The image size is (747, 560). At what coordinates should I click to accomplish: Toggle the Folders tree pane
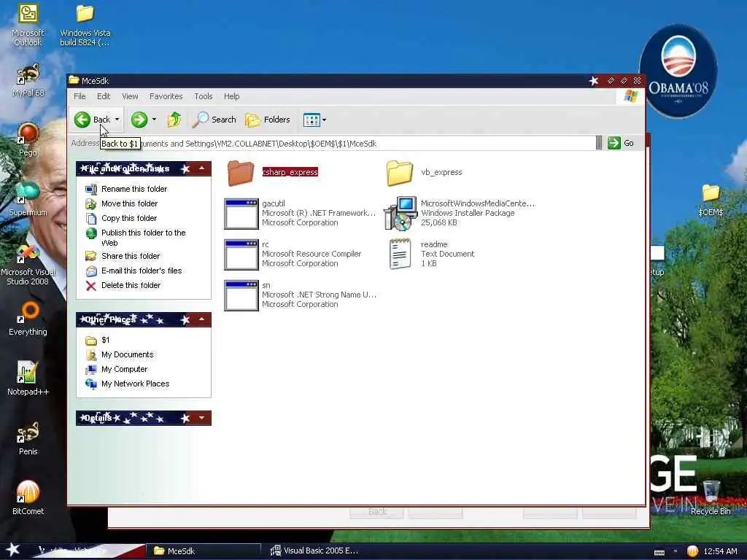tap(268, 120)
